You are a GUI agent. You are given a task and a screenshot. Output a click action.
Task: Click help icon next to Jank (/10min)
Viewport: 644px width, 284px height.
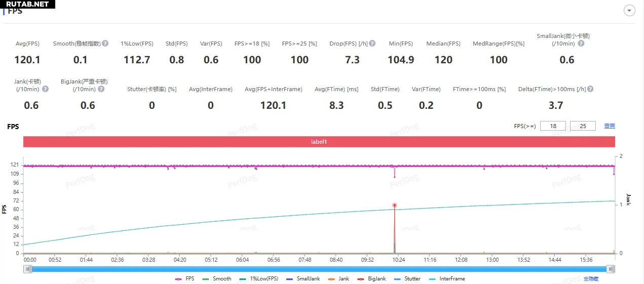click(46, 89)
